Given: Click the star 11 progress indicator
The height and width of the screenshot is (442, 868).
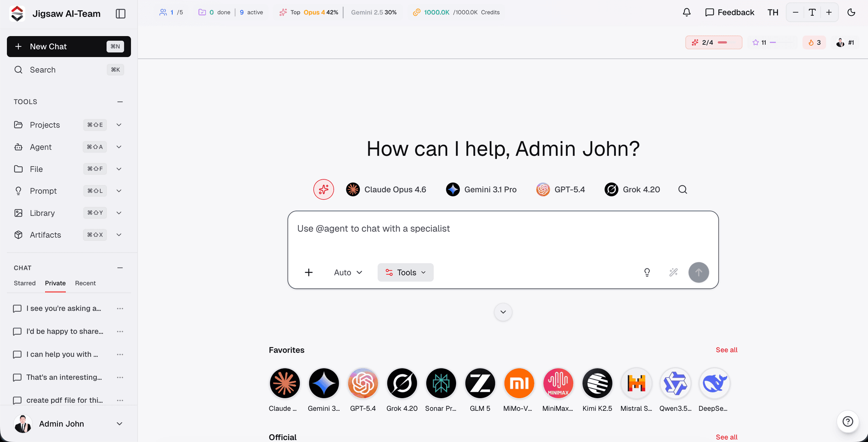Looking at the screenshot, I should click(772, 42).
